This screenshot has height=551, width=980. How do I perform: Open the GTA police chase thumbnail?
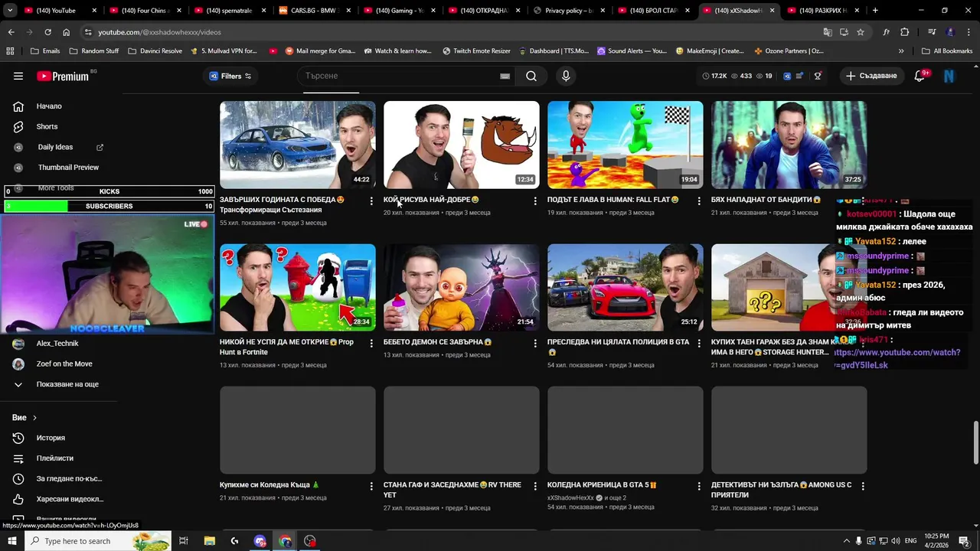pos(626,288)
